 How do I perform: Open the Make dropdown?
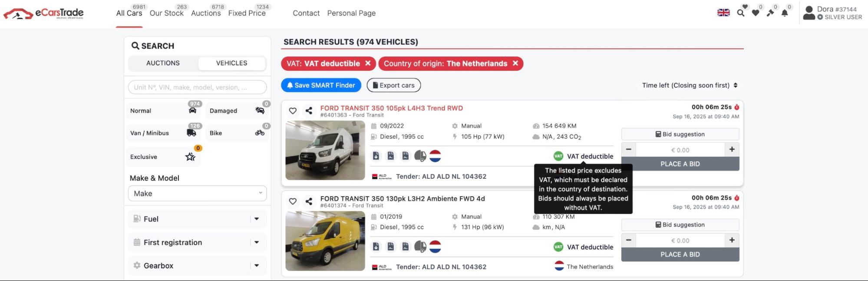coord(198,194)
